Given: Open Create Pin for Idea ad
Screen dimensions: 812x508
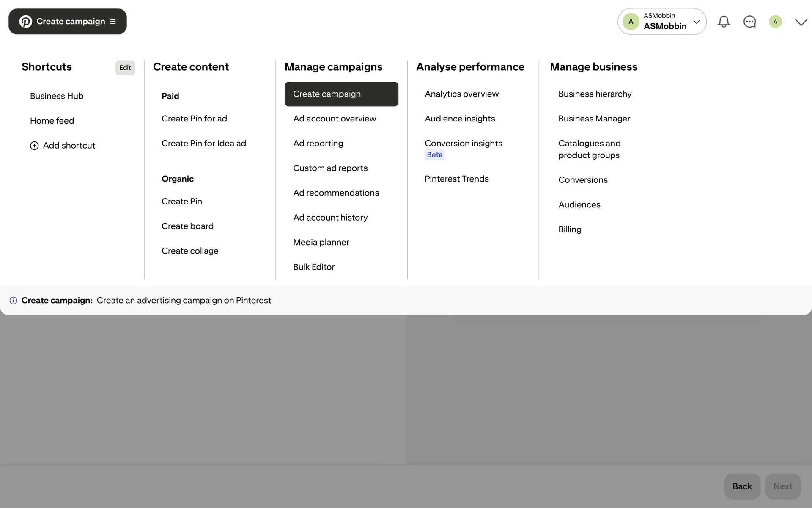Looking at the screenshot, I should pyautogui.click(x=203, y=144).
